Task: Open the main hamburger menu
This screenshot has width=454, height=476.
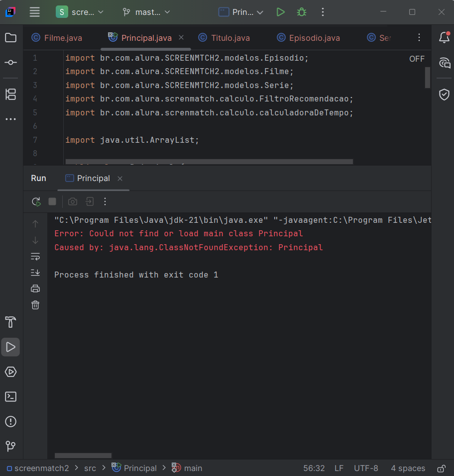Action: (x=35, y=12)
